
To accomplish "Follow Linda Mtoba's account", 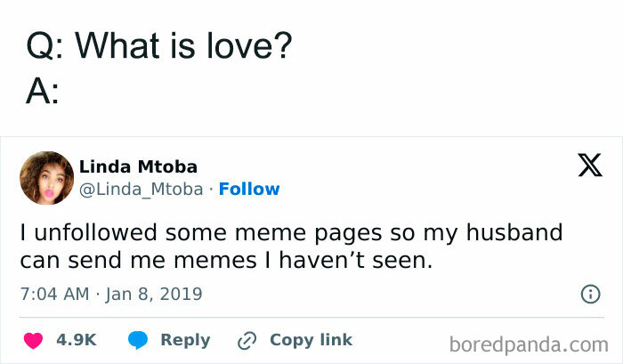I will pyautogui.click(x=249, y=189).
